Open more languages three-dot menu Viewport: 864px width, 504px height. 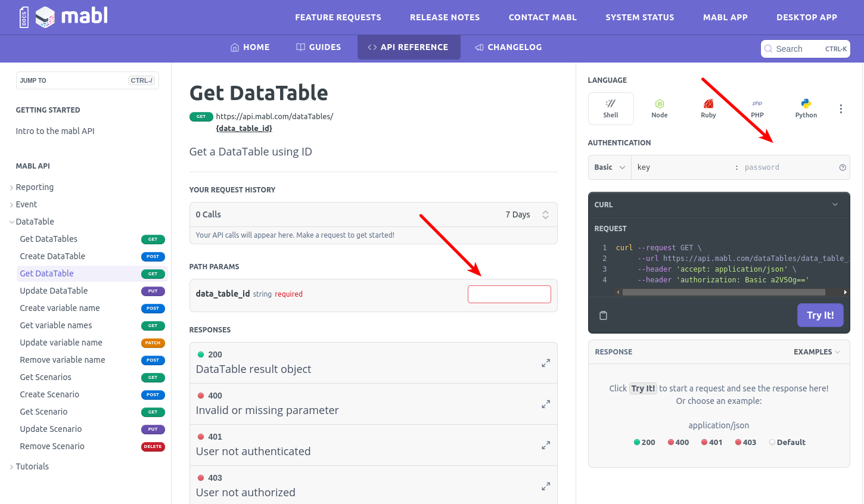(841, 109)
